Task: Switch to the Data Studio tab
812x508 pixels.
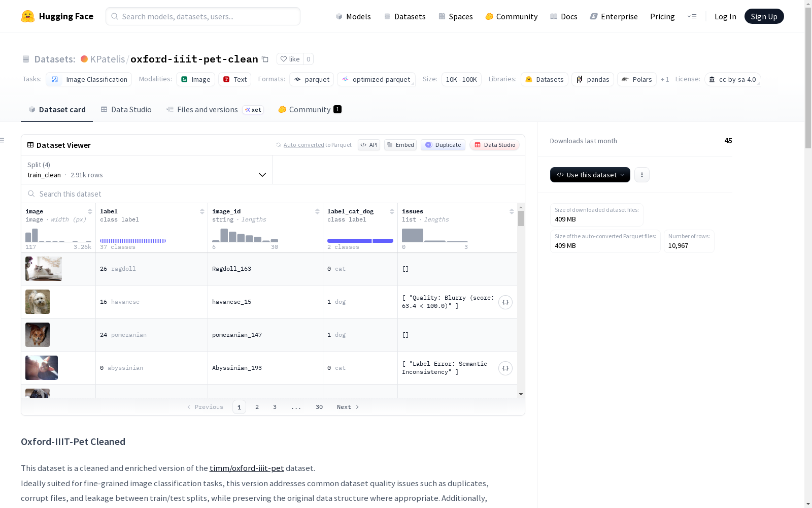Action: (126, 110)
